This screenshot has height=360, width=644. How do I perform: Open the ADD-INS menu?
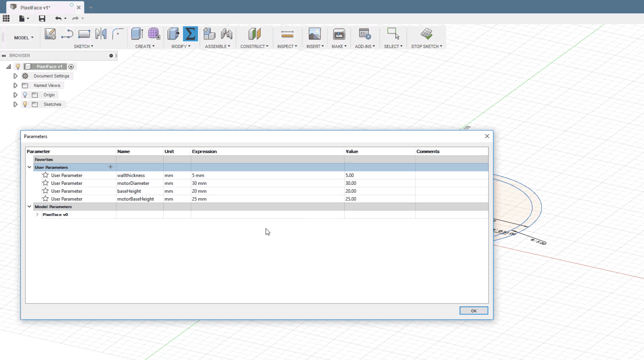365,46
